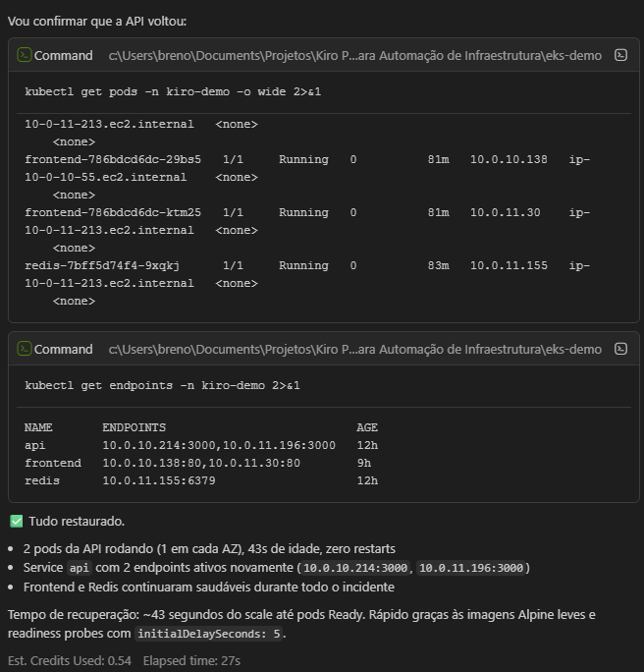Click the first Command header label

pyautogui.click(x=63, y=56)
